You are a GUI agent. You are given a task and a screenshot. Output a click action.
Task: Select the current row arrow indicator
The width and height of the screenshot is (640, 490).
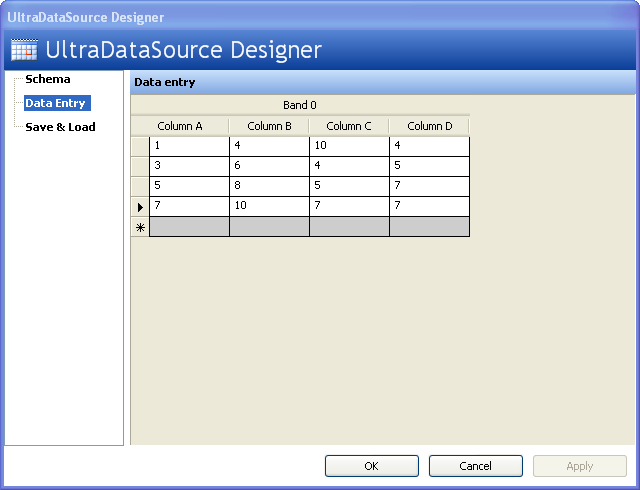click(x=140, y=207)
